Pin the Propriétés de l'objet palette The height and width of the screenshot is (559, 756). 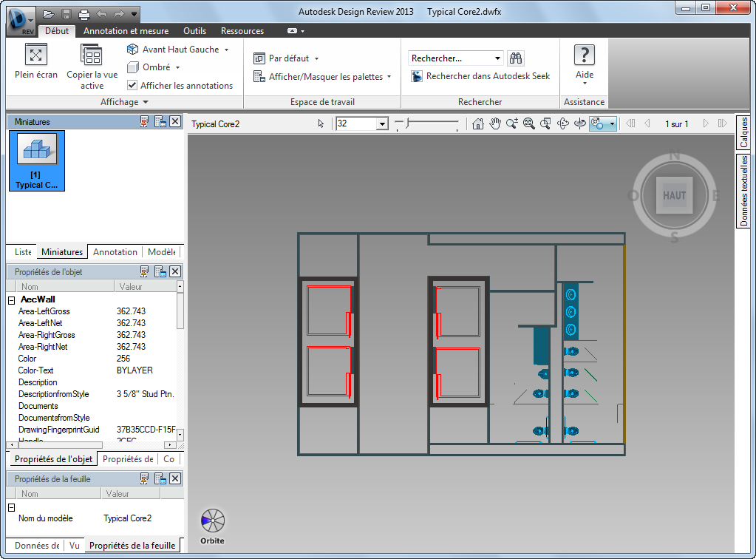pos(144,271)
